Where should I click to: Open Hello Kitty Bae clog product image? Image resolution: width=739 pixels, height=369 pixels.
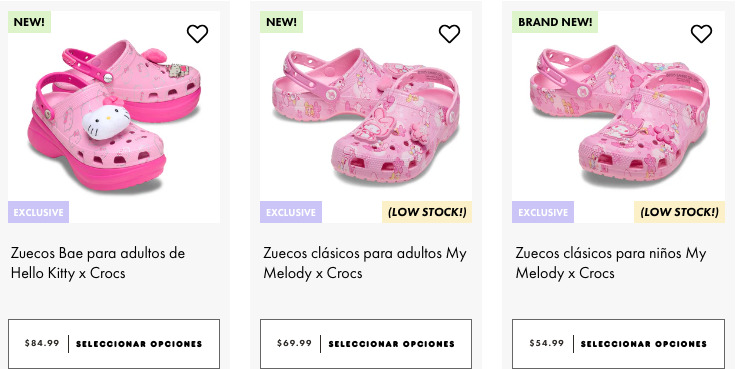tap(114, 117)
